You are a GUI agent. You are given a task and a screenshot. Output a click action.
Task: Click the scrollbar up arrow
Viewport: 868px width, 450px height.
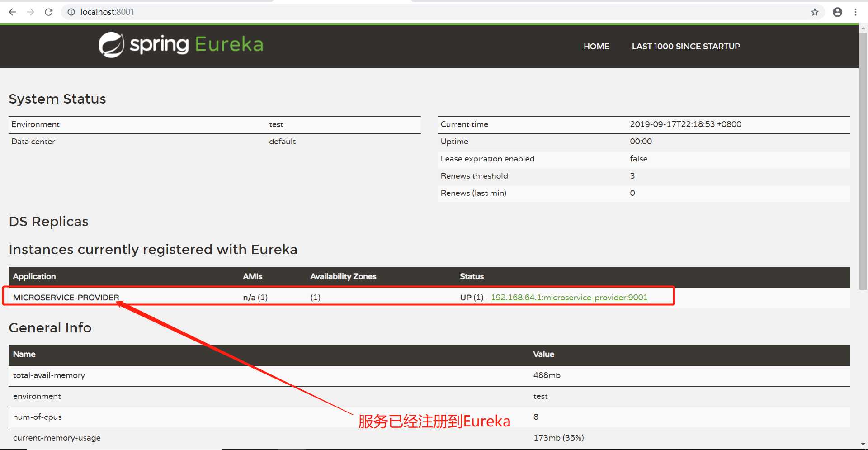coord(863,28)
